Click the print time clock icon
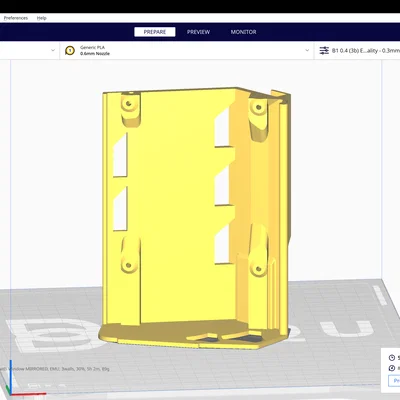Screen dimensions: 400x400 (392, 358)
